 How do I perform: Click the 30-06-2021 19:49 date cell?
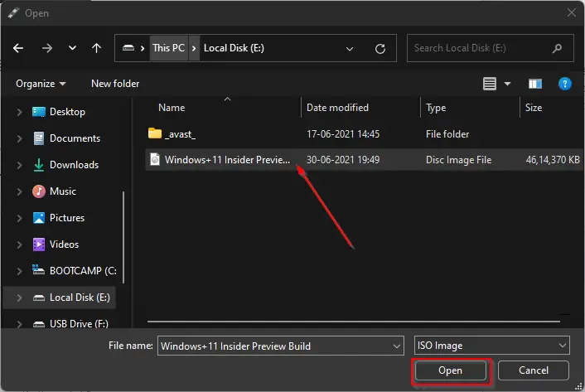343,160
